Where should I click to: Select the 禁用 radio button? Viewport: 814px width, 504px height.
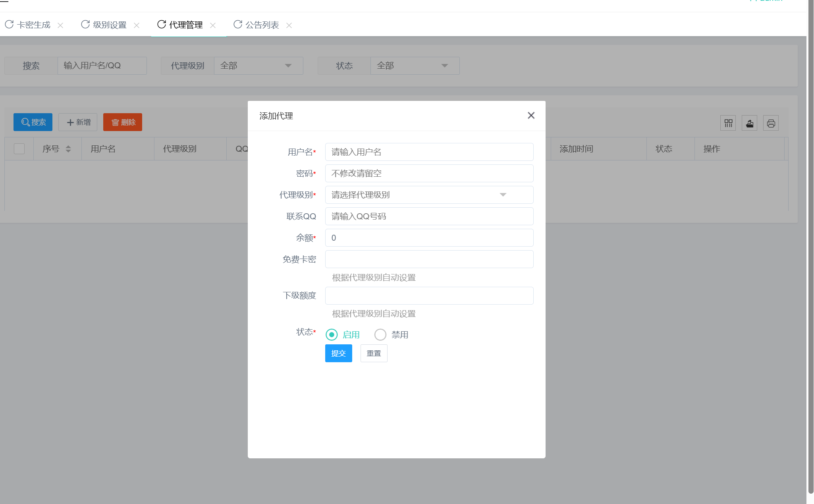coord(380,335)
